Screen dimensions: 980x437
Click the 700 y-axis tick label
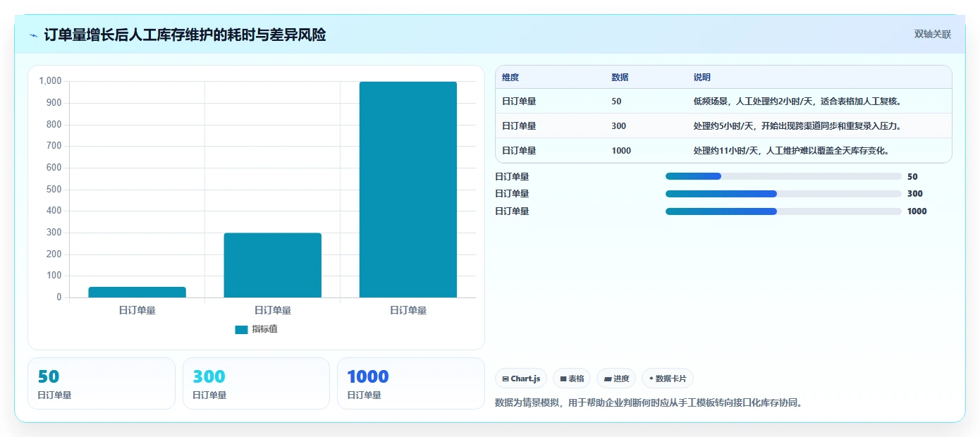[54, 146]
